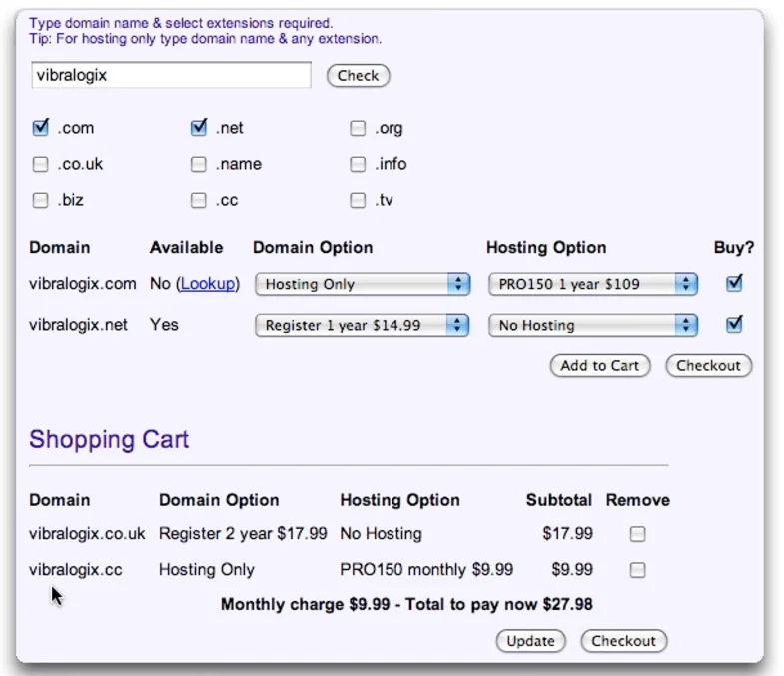Tick the .org extension checkbox
784x676 pixels.
358,128
